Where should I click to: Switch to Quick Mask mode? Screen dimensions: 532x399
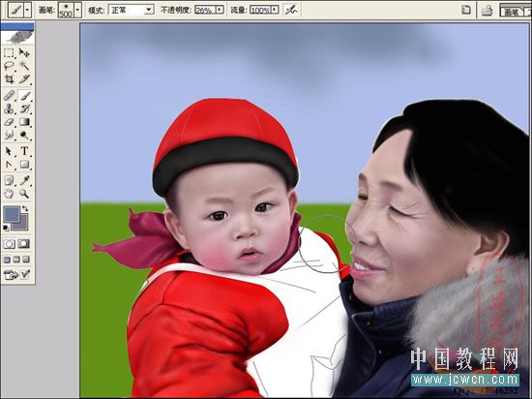24,244
